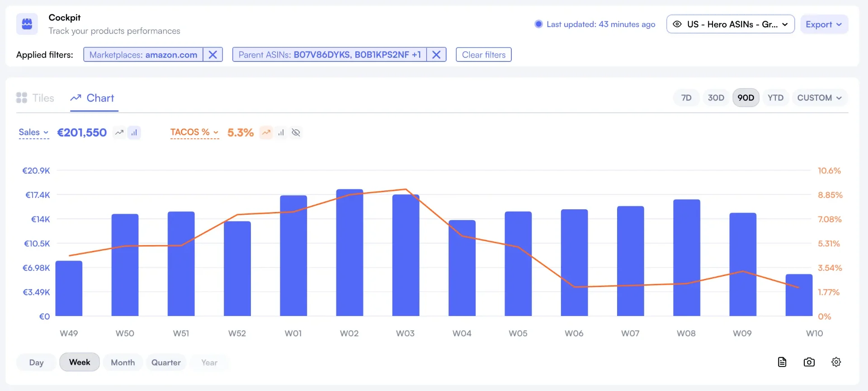Switch to the Tiles view
868x391 pixels.
35,98
